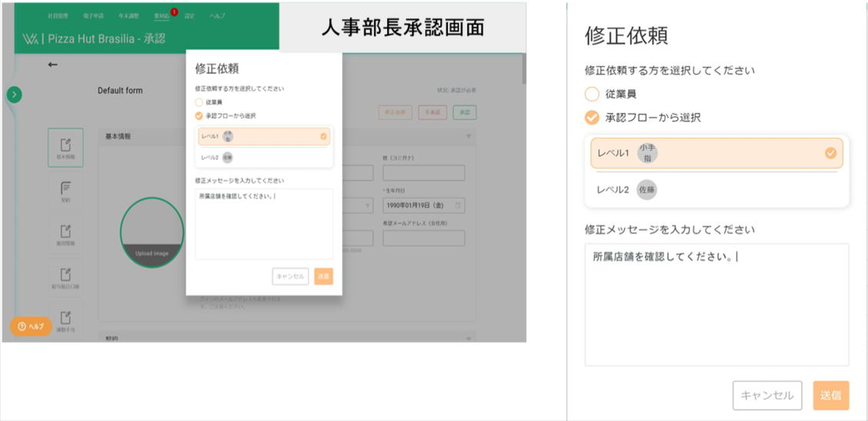868x421 pixels.
Task: Click the orange check icon on レベル1 in enlarged dialog
Action: coord(830,153)
